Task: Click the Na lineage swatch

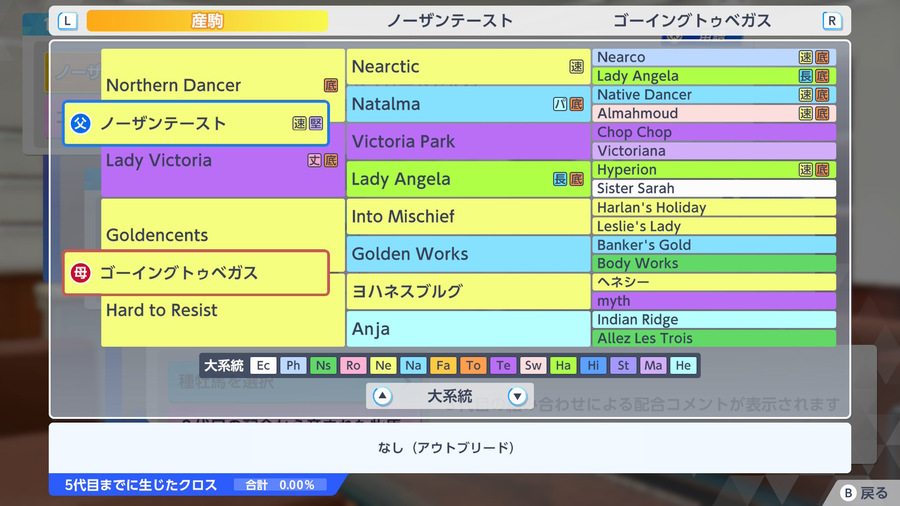Action: point(413,365)
